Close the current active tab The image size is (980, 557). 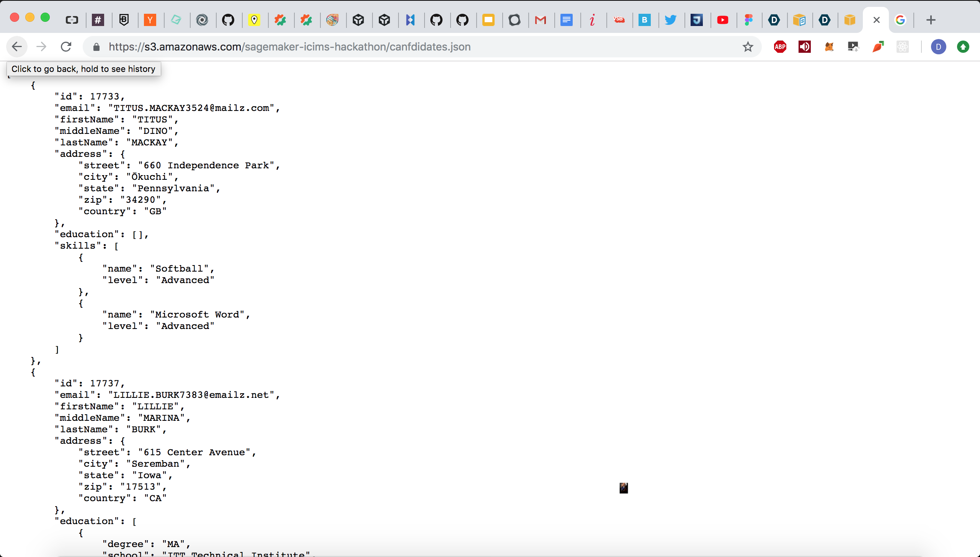[x=876, y=20]
